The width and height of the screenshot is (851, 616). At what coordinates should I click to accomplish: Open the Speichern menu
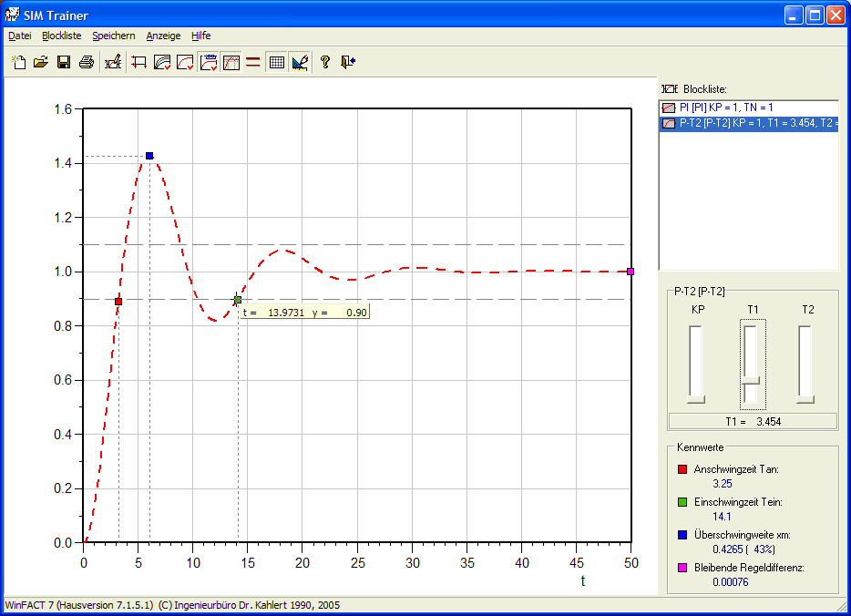[113, 36]
